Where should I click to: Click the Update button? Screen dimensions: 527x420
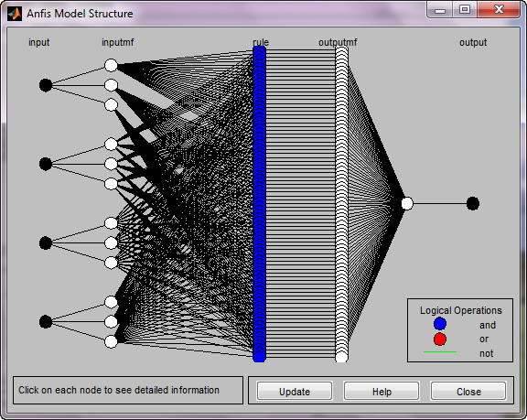[295, 391]
